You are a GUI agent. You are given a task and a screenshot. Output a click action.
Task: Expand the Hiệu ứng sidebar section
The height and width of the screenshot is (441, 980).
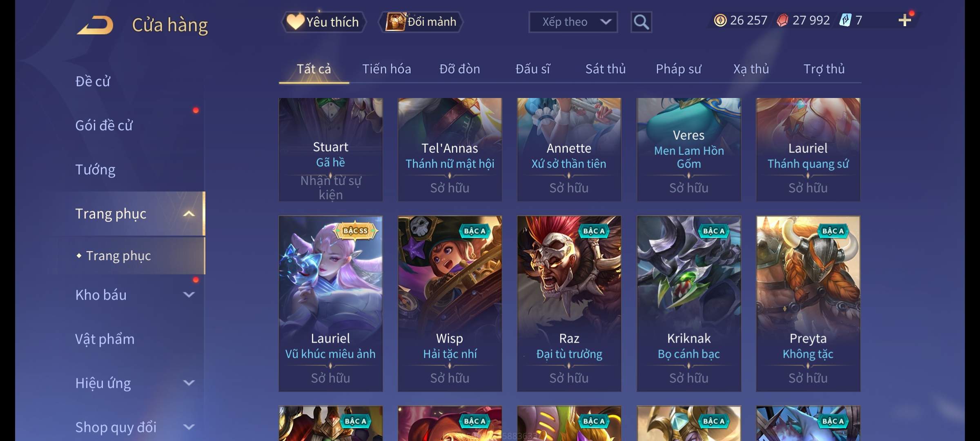tap(189, 383)
